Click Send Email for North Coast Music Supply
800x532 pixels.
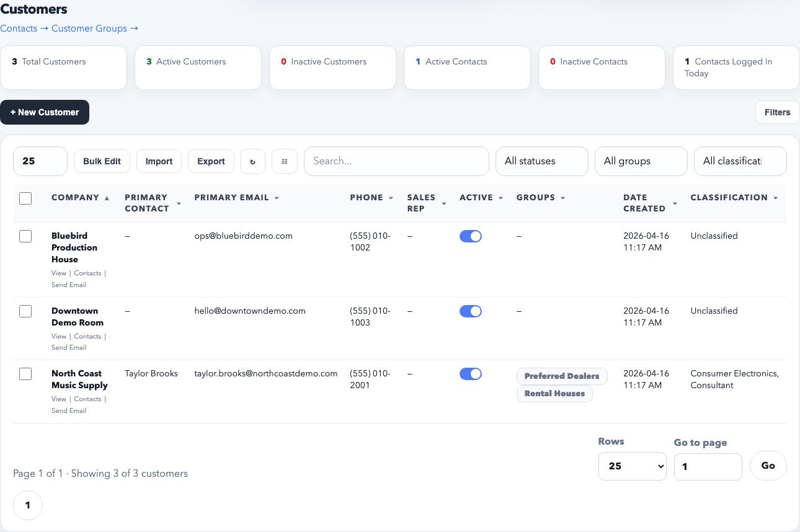(69, 410)
